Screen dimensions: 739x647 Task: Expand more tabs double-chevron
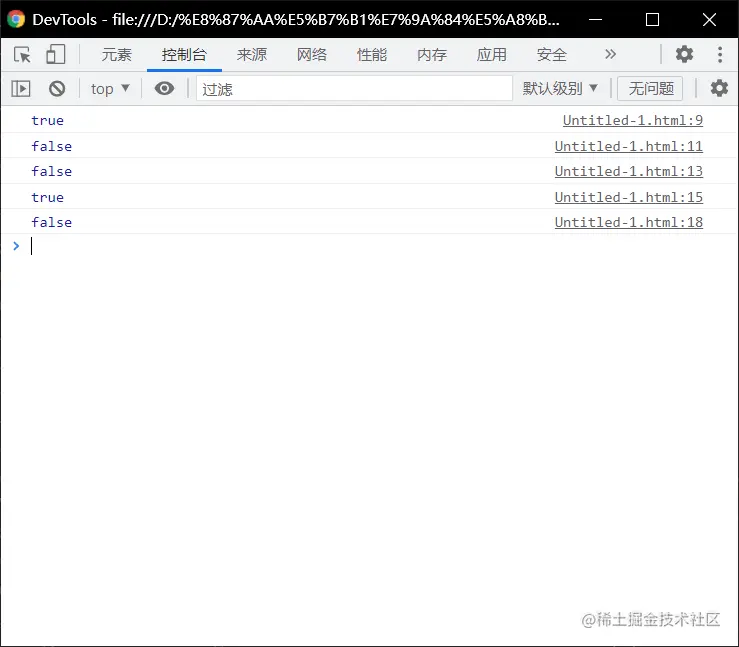(x=610, y=54)
